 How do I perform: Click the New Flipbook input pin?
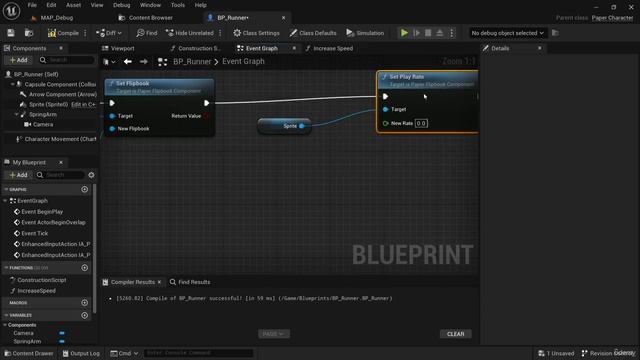click(112, 129)
